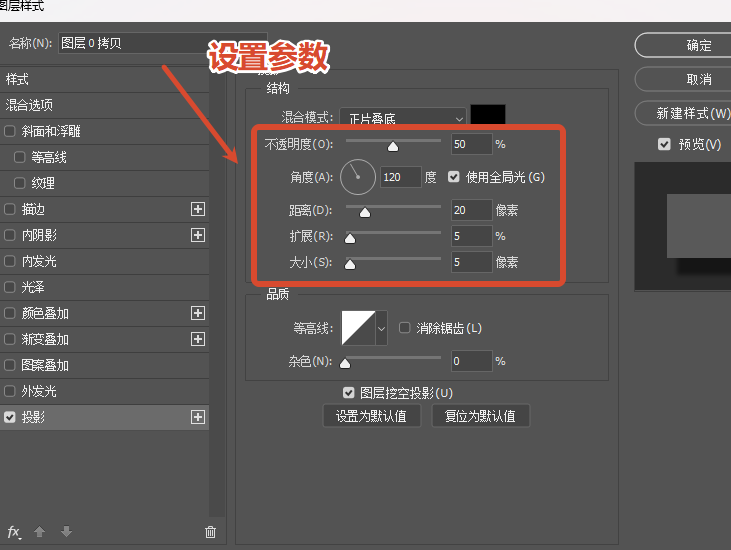Screen dimensions: 731x550
Task: Click the 大小 slider handle
Action: pos(350,265)
